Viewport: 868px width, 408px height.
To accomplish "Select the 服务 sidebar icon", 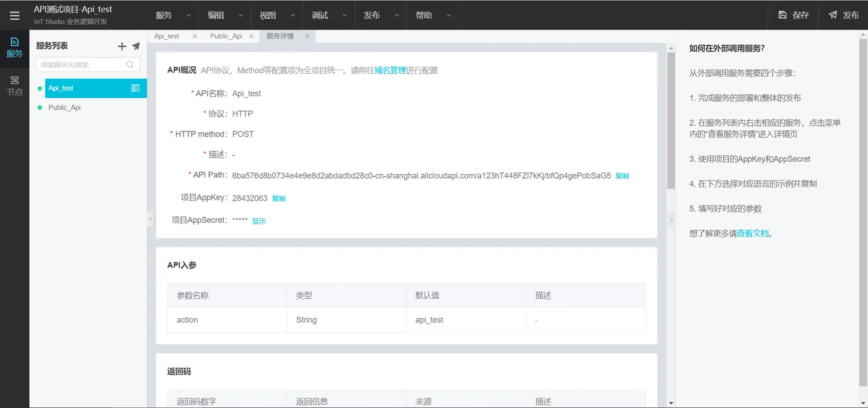I will click(14, 48).
